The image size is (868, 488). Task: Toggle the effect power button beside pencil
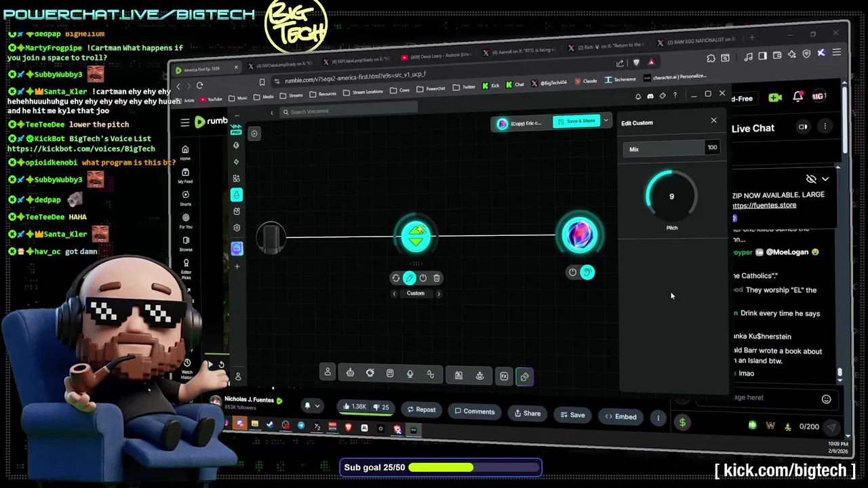(x=423, y=278)
